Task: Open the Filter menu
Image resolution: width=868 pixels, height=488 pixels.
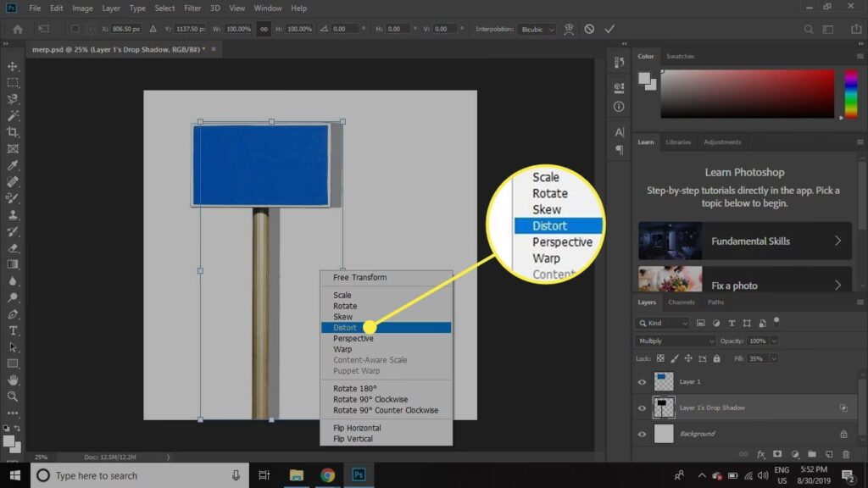Action: pos(192,8)
